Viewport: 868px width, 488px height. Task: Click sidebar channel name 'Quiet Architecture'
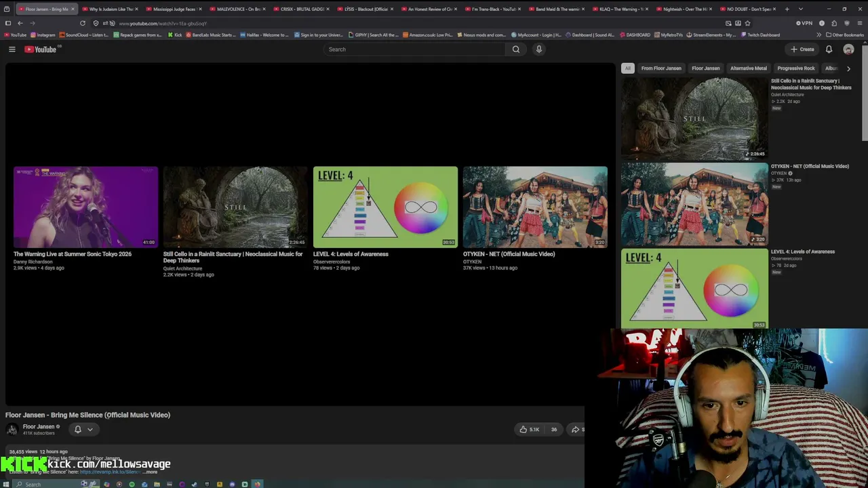click(787, 95)
